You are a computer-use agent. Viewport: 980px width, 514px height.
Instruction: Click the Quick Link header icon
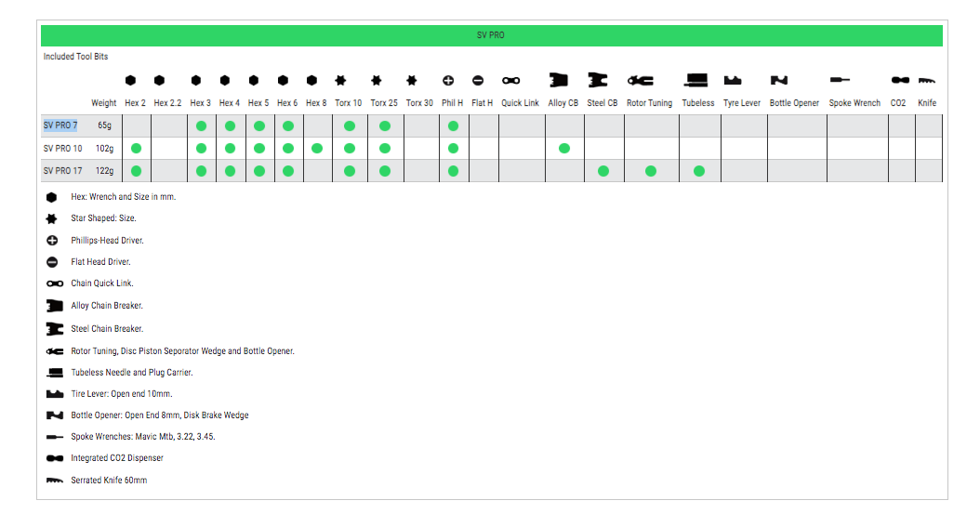pyautogui.click(x=511, y=81)
